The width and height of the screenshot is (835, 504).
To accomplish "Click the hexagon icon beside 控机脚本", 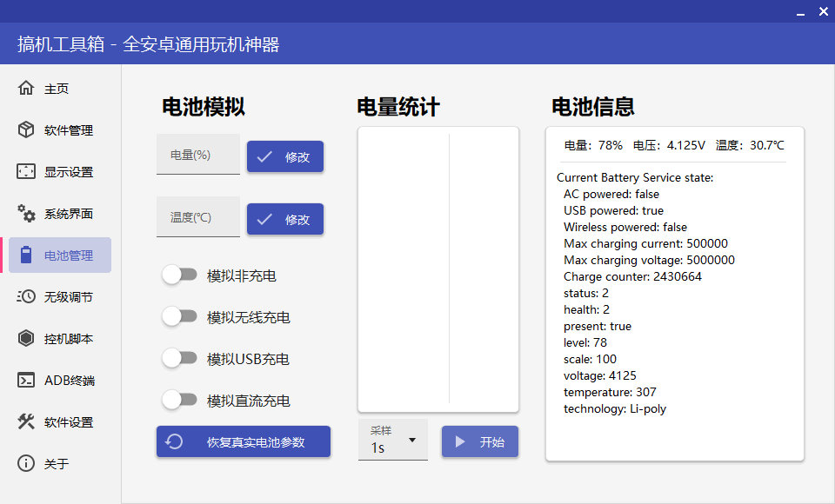I will 25,338.
